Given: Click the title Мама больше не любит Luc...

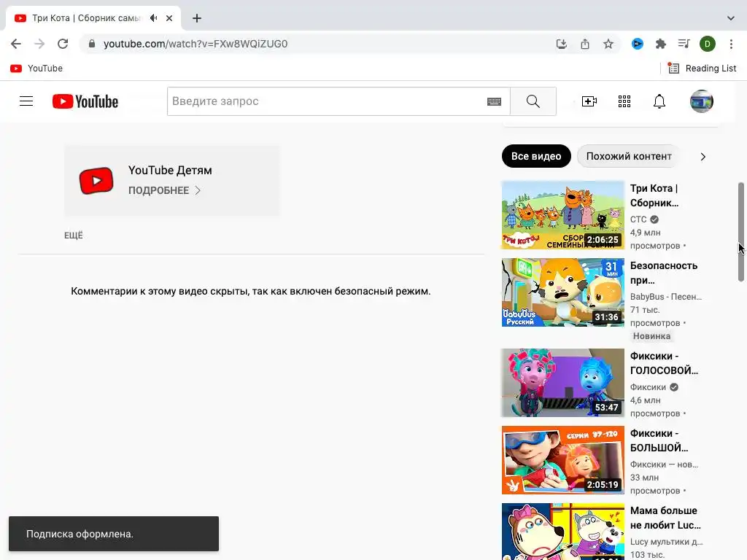Looking at the screenshot, I should (665, 518).
